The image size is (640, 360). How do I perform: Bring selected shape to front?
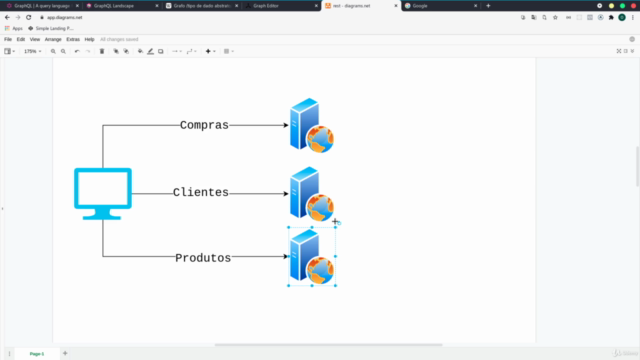[x=116, y=51]
